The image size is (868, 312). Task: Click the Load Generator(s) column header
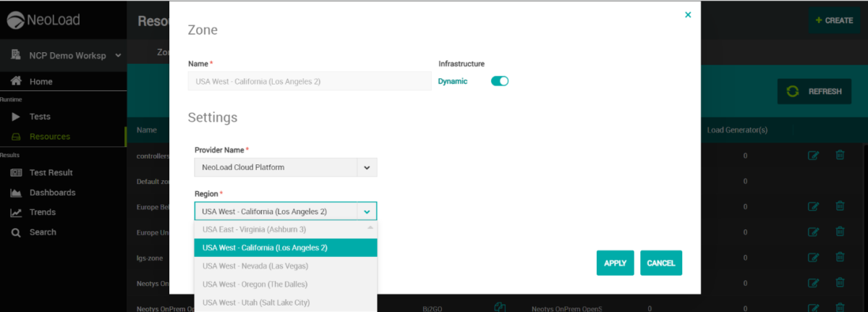click(x=737, y=130)
